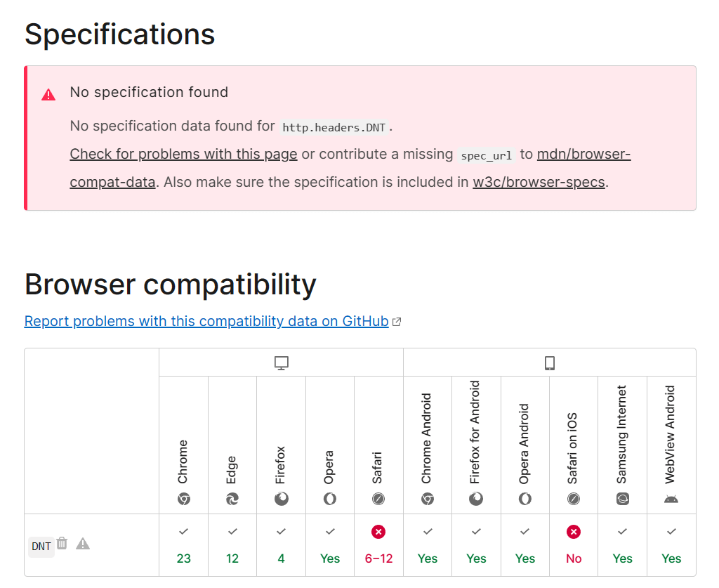This screenshot has height=588, width=719.
Task: Click the red X icon under Safari
Action: 378,532
